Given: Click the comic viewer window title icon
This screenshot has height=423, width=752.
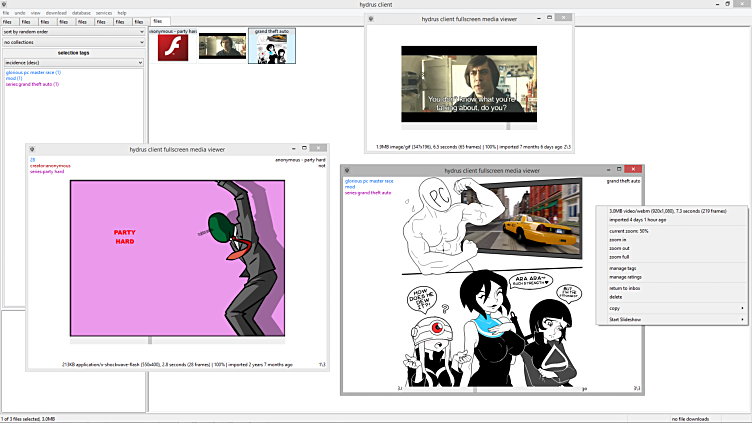Looking at the screenshot, I should tap(348, 171).
